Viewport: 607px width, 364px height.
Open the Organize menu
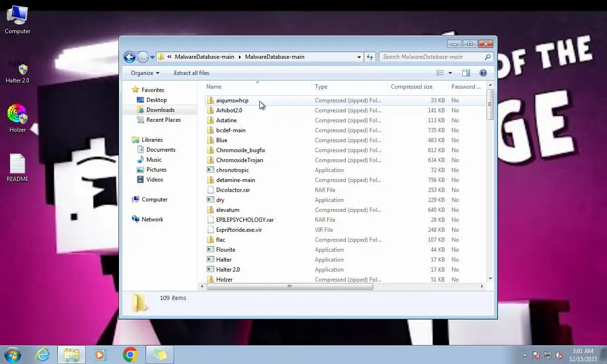click(x=145, y=73)
